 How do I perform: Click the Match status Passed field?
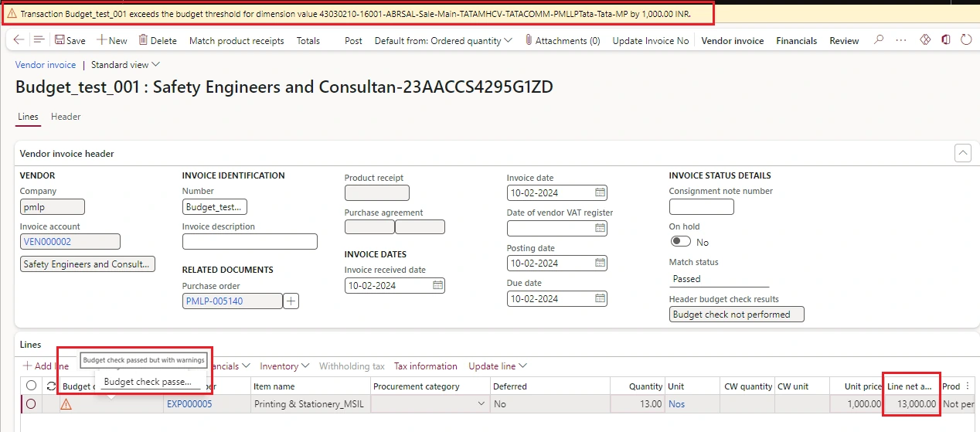click(719, 279)
